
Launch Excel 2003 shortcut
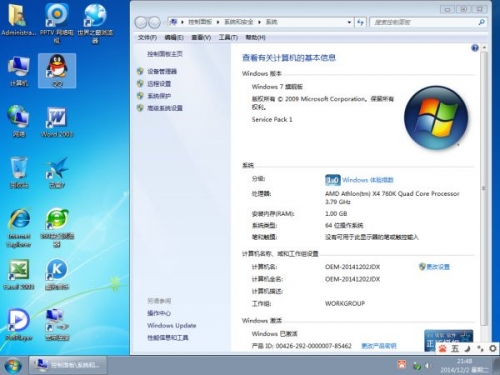[19, 274]
